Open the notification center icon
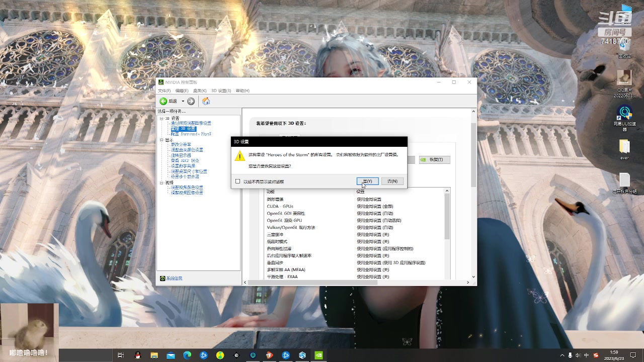The width and height of the screenshot is (644, 362). pos(633,355)
